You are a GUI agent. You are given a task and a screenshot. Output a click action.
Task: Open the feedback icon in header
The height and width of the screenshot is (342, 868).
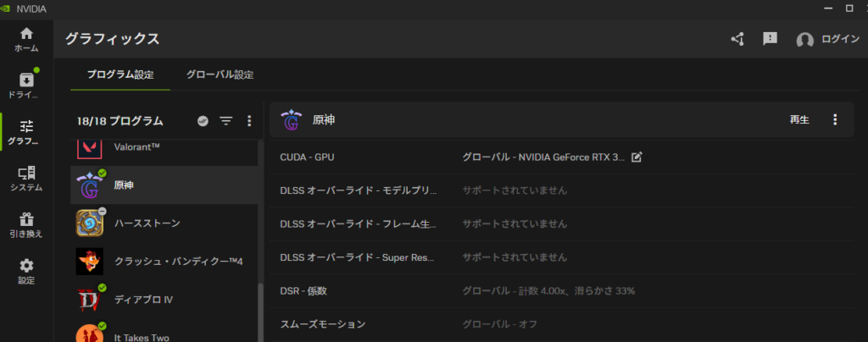pyautogui.click(x=770, y=39)
